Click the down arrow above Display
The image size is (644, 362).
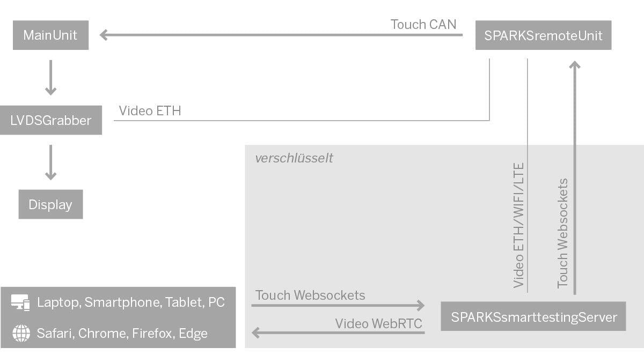point(50,162)
